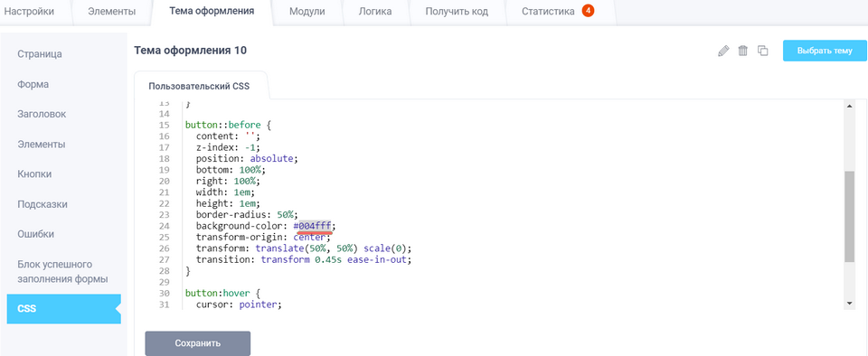This screenshot has height=356, width=868.
Task: Click the code editor scrollbar thumb
Action: pyautogui.click(x=850, y=216)
